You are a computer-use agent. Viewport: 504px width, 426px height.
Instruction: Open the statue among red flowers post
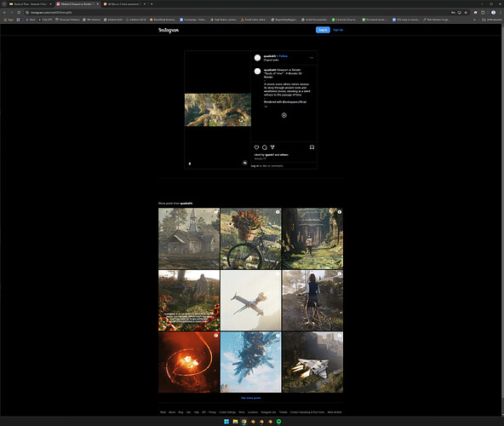pos(189,300)
